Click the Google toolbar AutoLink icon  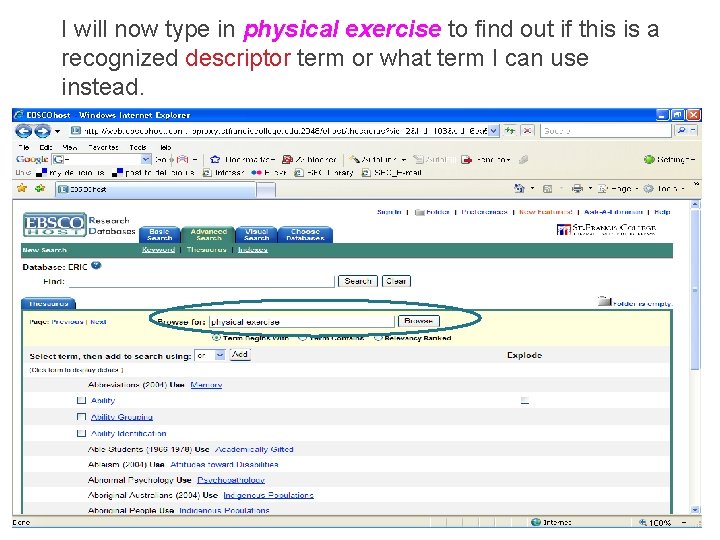click(x=354, y=159)
